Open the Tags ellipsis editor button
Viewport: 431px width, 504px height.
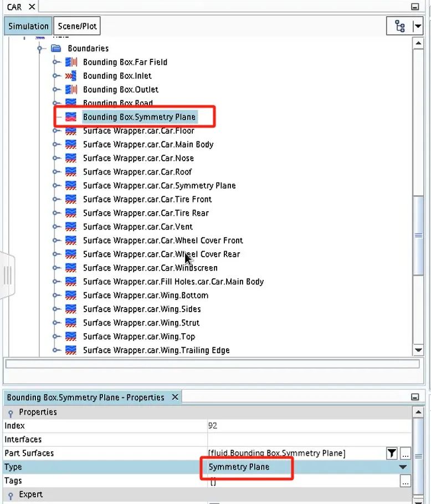(x=406, y=481)
